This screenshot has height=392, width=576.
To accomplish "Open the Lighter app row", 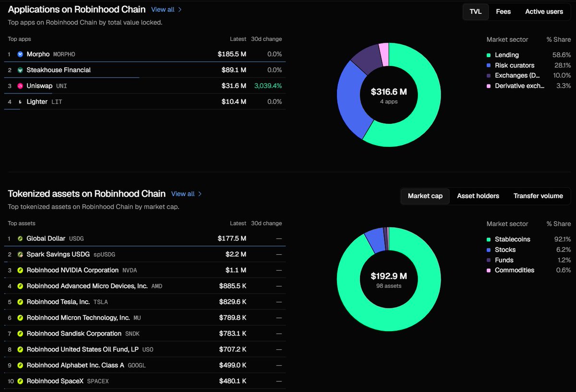I will [145, 102].
